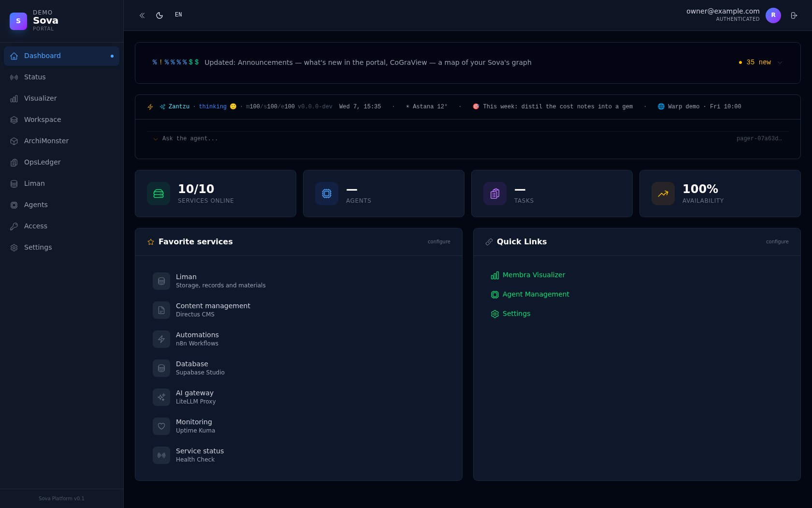Open Dashboard in sidebar
The height and width of the screenshot is (508, 812).
[x=61, y=56]
